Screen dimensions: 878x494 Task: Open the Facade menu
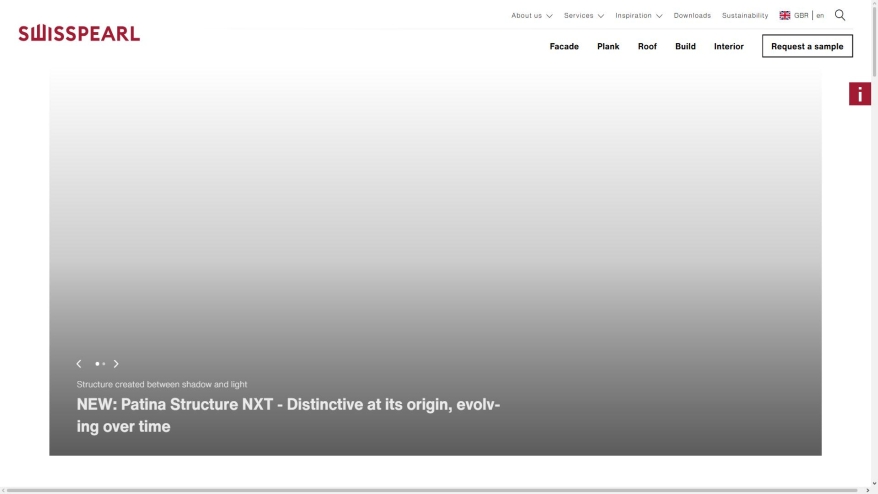564,46
